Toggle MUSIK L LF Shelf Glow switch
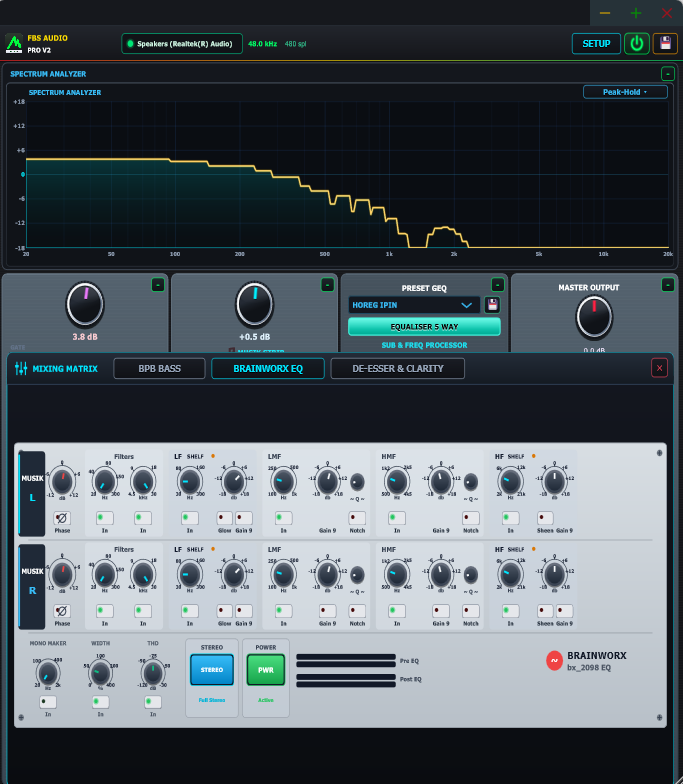 click(x=224, y=518)
